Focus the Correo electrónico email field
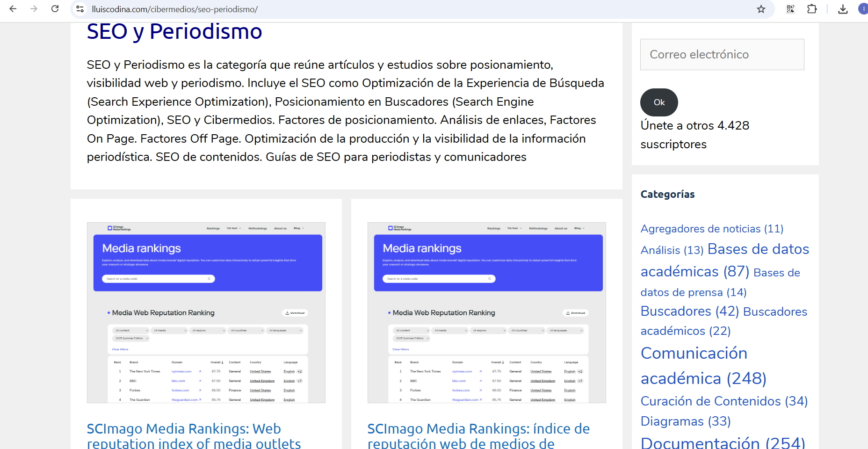The height and width of the screenshot is (449, 868). tap(722, 55)
